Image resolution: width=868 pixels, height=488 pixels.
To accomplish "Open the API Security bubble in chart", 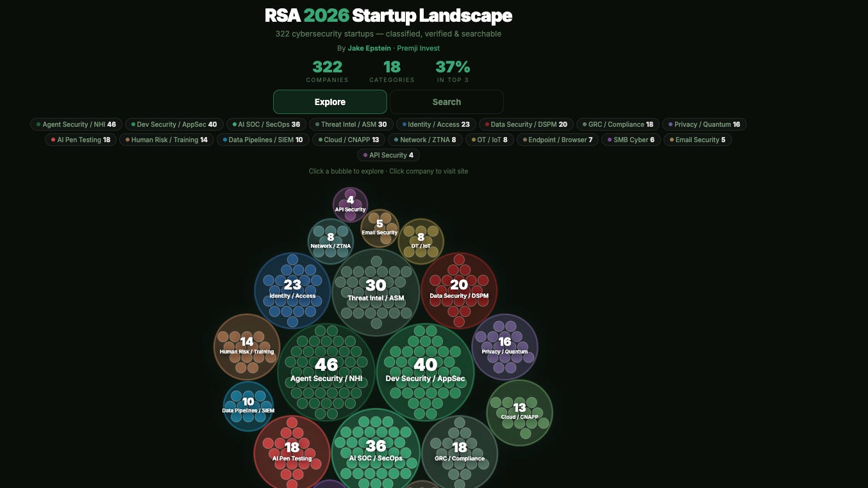I will (350, 205).
